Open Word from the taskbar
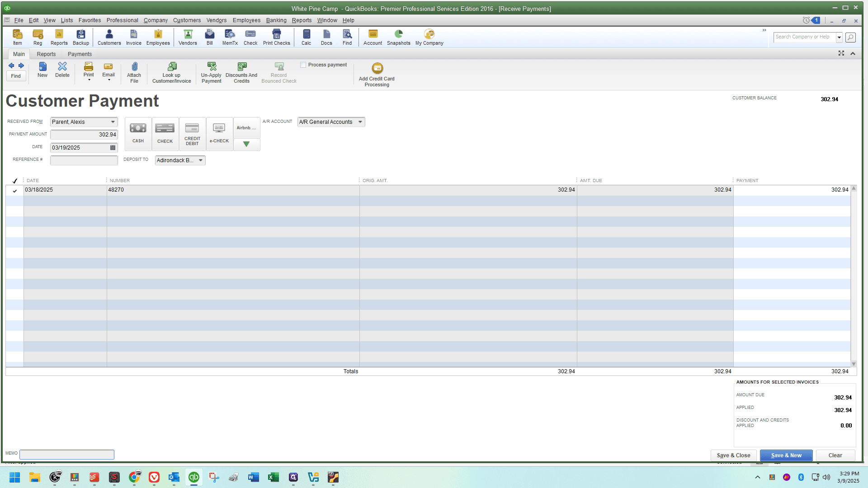Image resolution: width=868 pixels, height=488 pixels. [253, 477]
